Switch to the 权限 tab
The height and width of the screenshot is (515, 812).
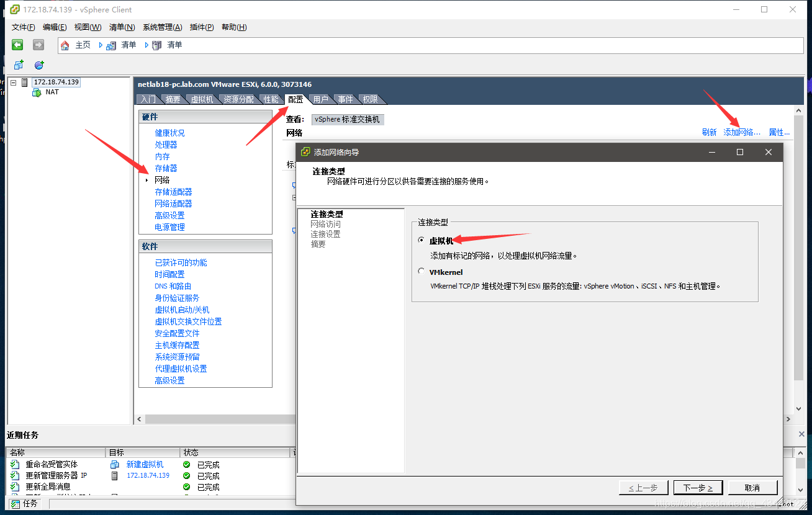click(370, 99)
